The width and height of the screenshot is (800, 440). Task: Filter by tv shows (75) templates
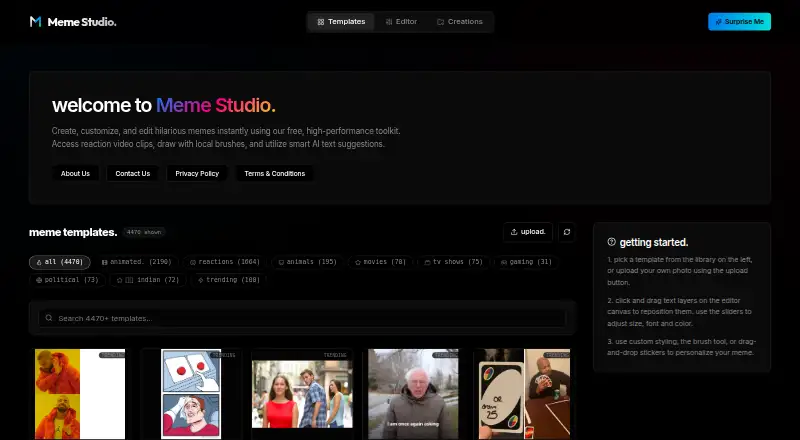(x=453, y=262)
